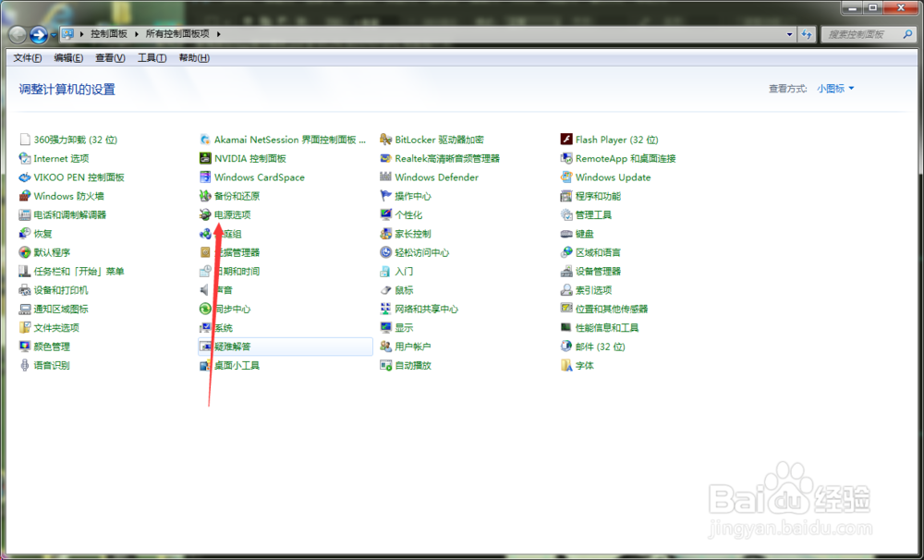The image size is (924, 560).
Task: Open Akamai NetSession control panel icon
Action: coord(205,140)
